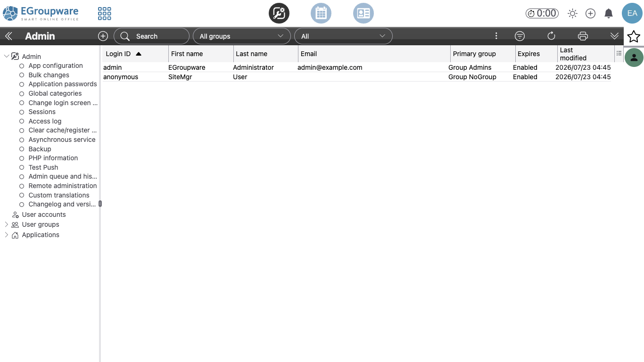Open Changelog and versions entry

pyautogui.click(x=62, y=204)
